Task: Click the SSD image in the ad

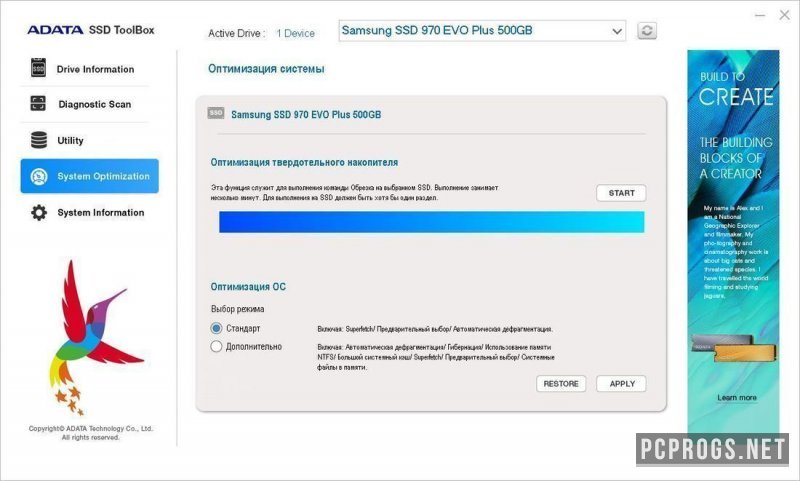Action: (734, 347)
